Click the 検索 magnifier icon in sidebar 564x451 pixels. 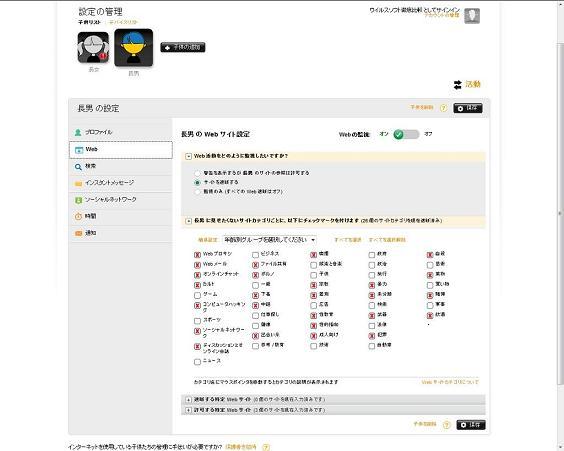(x=78, y=167)
